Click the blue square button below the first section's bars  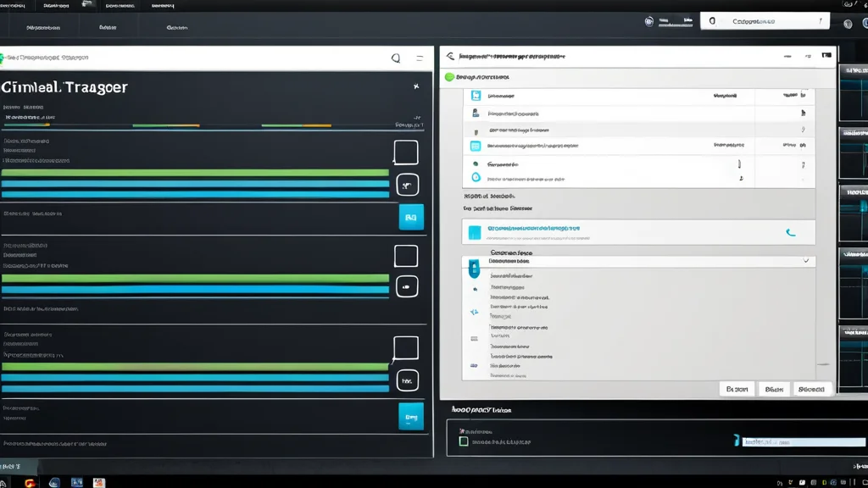coord(411,217)
